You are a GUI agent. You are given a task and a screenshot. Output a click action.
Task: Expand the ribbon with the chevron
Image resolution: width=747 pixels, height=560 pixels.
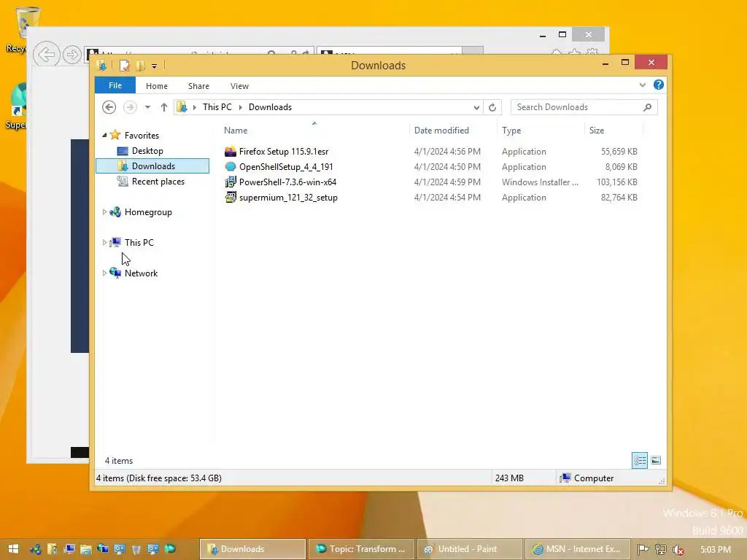click(643, 85)
